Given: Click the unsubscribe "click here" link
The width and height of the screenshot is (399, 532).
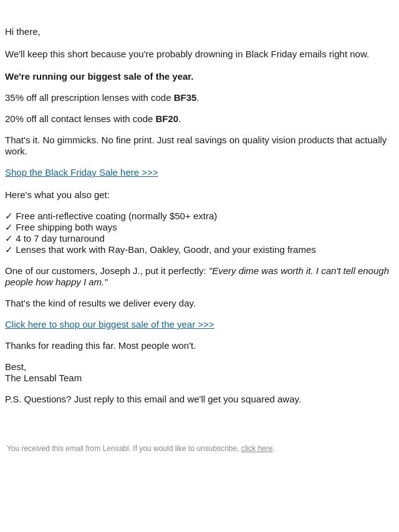Looking at the screenshot, I should pyautogui.click(x=256, y=449).
